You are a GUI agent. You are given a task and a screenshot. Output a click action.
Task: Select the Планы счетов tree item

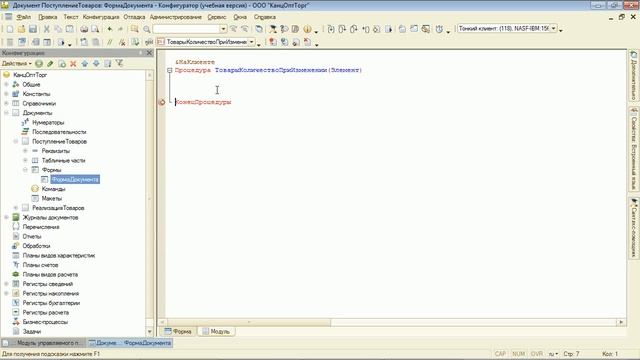click(40, 265)
